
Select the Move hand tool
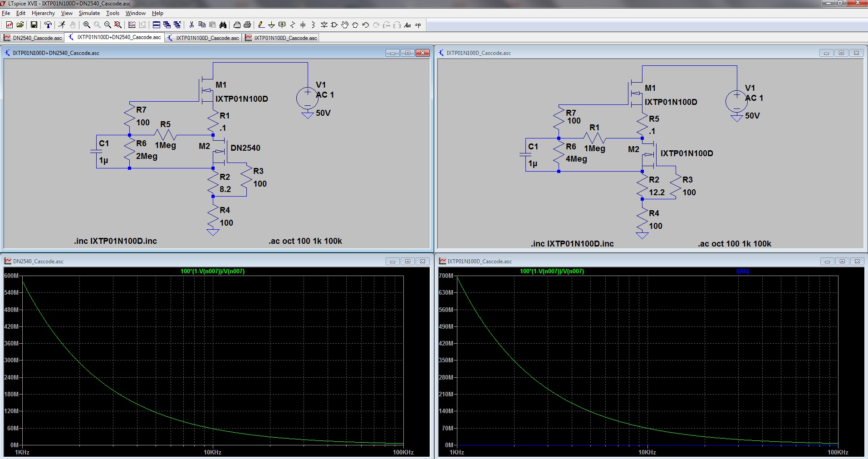tap(345, 25)
